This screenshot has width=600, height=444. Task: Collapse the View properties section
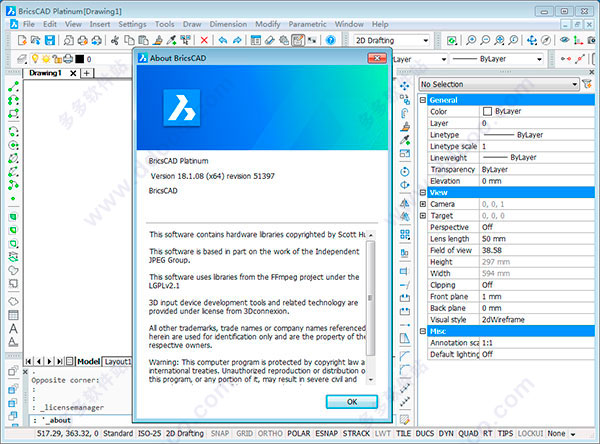click(x=423, y=192)
